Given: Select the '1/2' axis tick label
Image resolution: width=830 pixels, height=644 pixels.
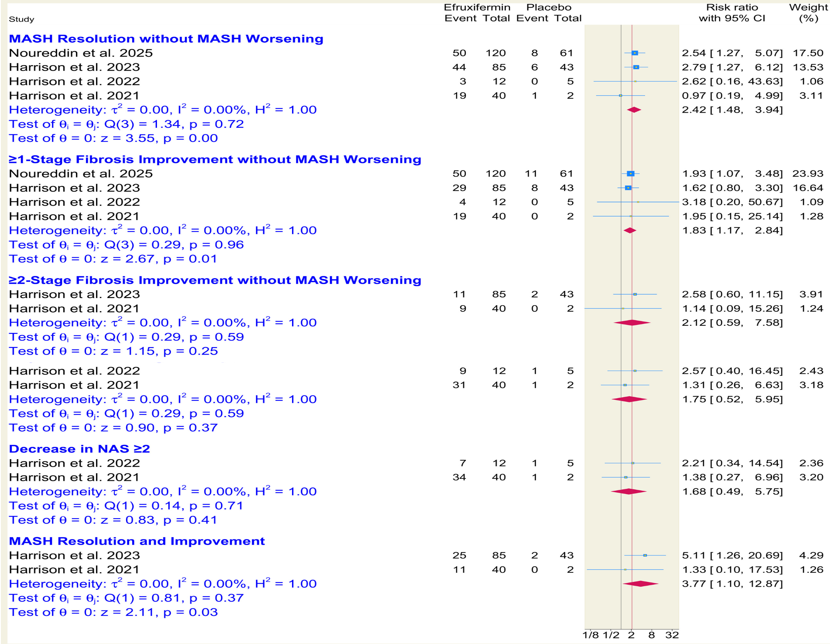Looking at the screenshot, I should point(610,635).
